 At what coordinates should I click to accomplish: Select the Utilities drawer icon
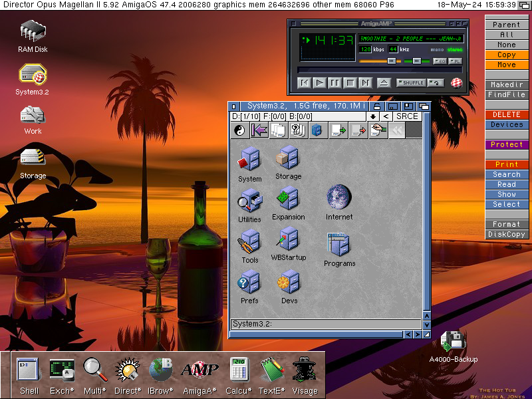point(250,201)
